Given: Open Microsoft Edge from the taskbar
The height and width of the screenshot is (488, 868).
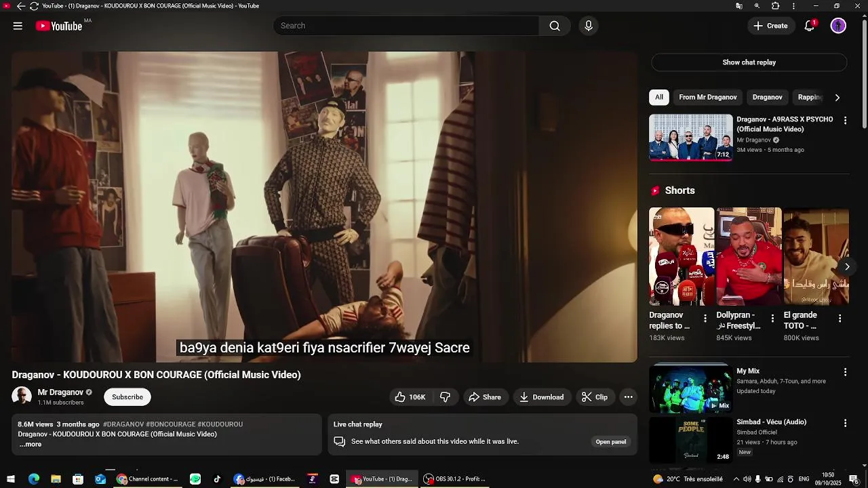Looking at the screenshot, I should 34,479.
